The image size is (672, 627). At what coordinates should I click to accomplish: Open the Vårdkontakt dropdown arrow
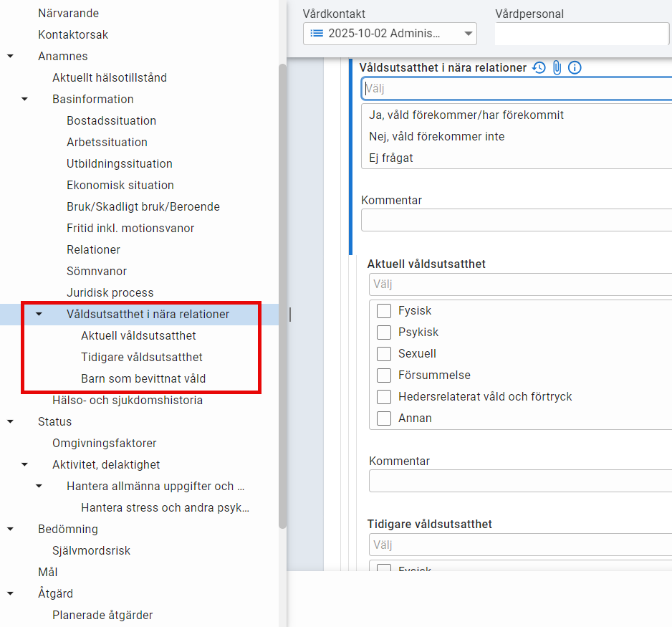pyautogui.click(x=469, y=34)
